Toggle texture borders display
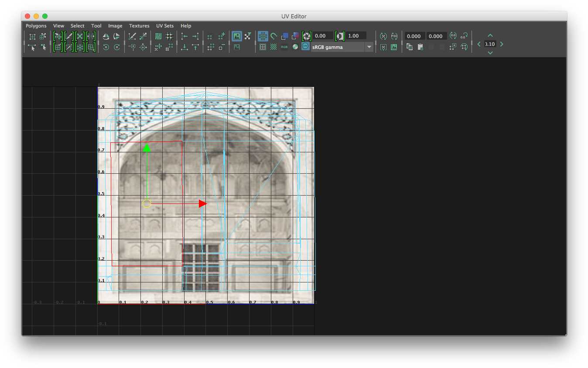 [x=263, y=47]
